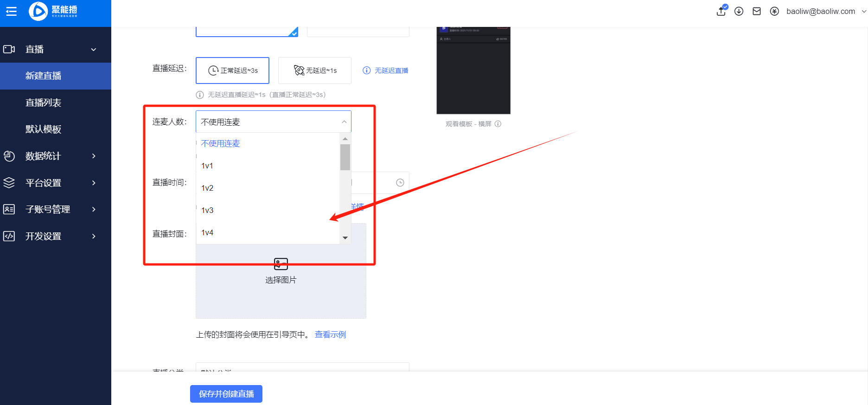Click image icon in cover upload area
The height and width of the screenshot is (405, 868).
coord(281,264)
